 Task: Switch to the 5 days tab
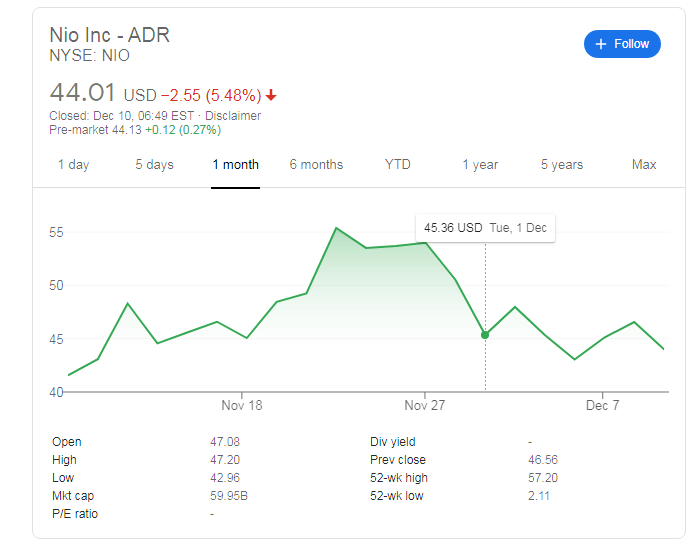(154, 165)
